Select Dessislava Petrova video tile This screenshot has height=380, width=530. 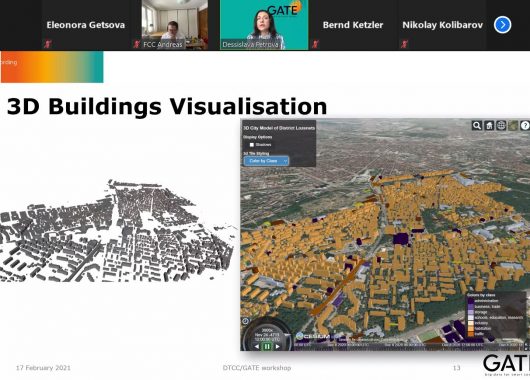click(264, 25)
